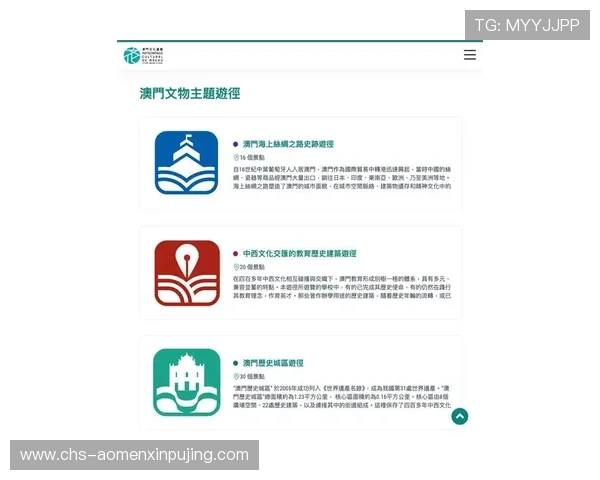600x480 pixels.
Task: Click the Maritime Silk Road description text
Action: coord(342,178)
